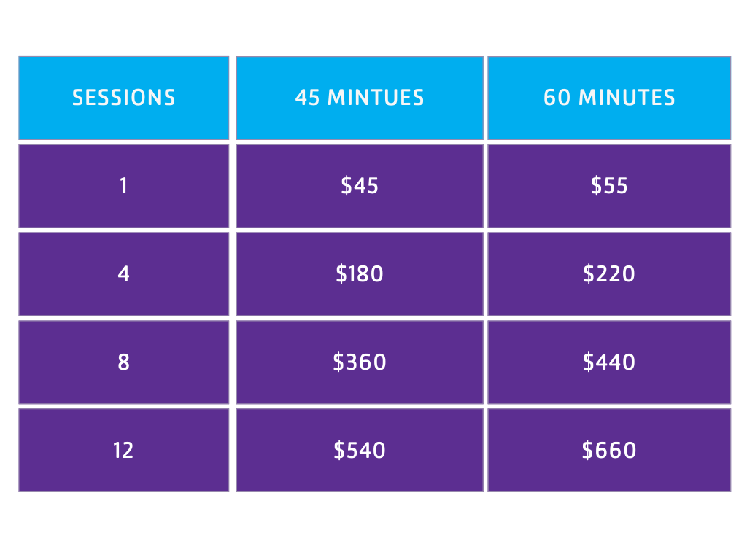Choose the $440 price cell
The image size is (747, 560).
(x=609, y=362)
